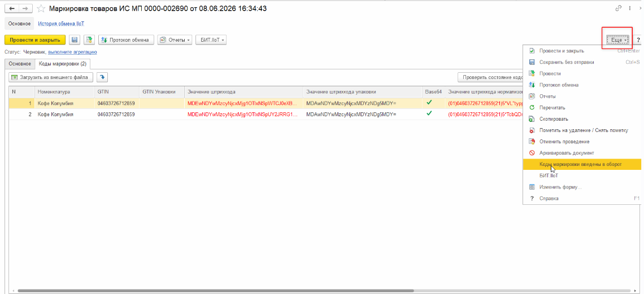Mark document as favorite with star

point(41,8)
